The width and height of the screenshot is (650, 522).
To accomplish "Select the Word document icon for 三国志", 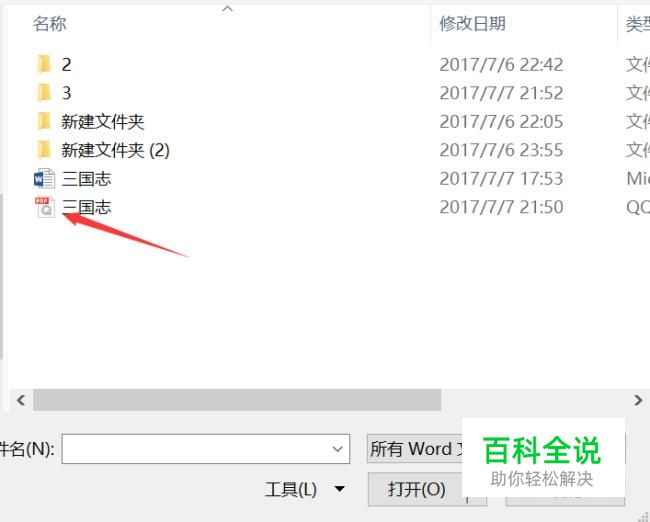I will [x=44, y=179].
